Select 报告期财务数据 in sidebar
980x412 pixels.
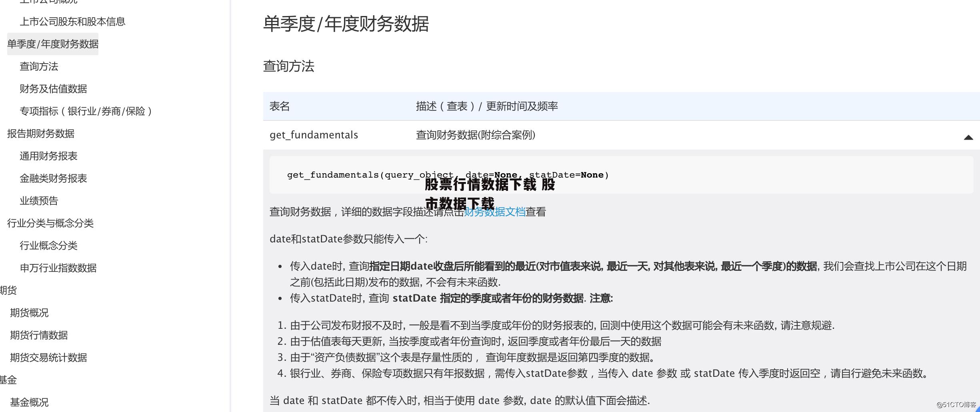41,134
